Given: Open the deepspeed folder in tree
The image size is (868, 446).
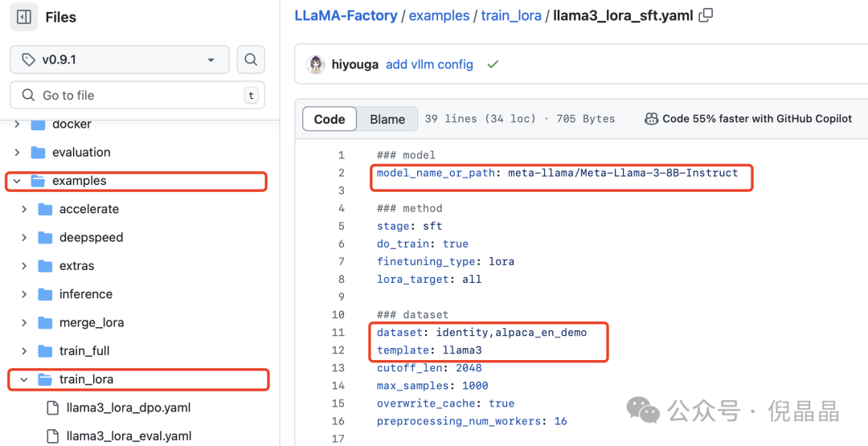Looking at the screenshot, I should coord(92,237).
